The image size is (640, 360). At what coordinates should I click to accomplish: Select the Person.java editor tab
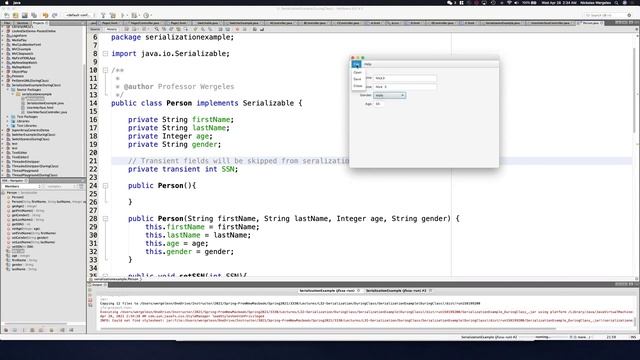point(591,23)
